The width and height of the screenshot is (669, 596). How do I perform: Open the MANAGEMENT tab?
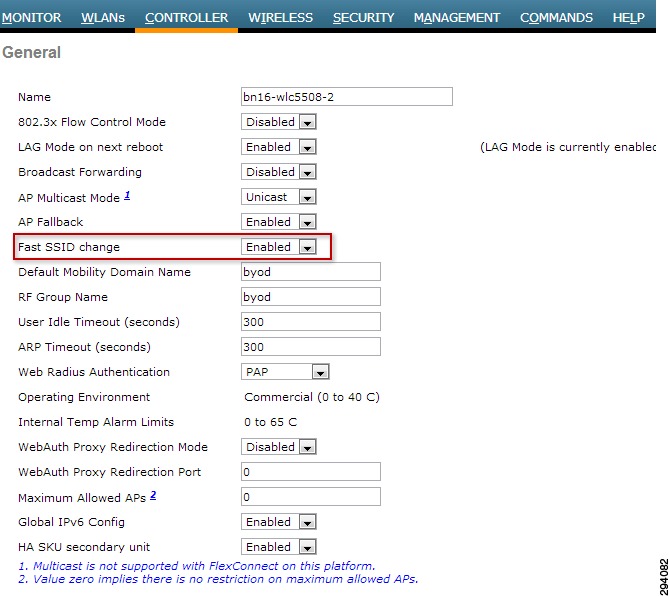coord(457,17)
